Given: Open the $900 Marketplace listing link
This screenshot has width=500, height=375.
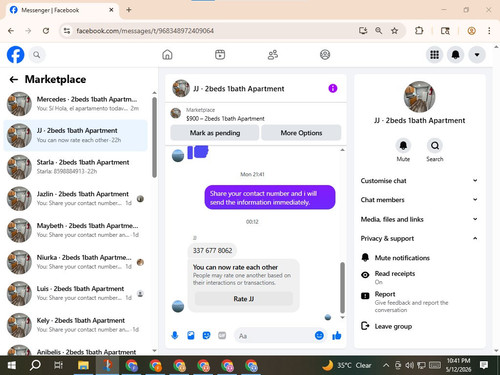Looking at the screenshot, I should [x=225, y=119].
